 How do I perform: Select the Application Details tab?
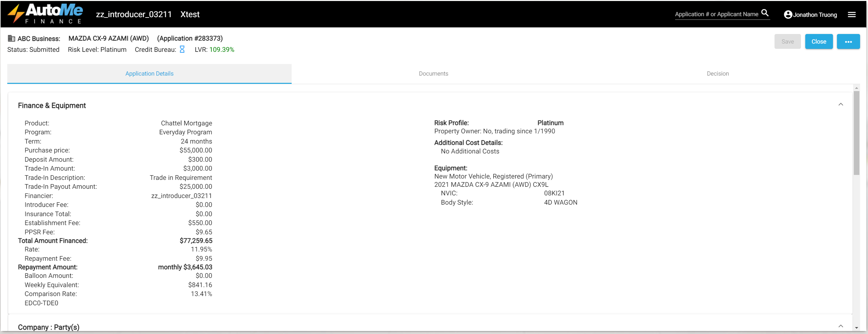click(149, 73)
